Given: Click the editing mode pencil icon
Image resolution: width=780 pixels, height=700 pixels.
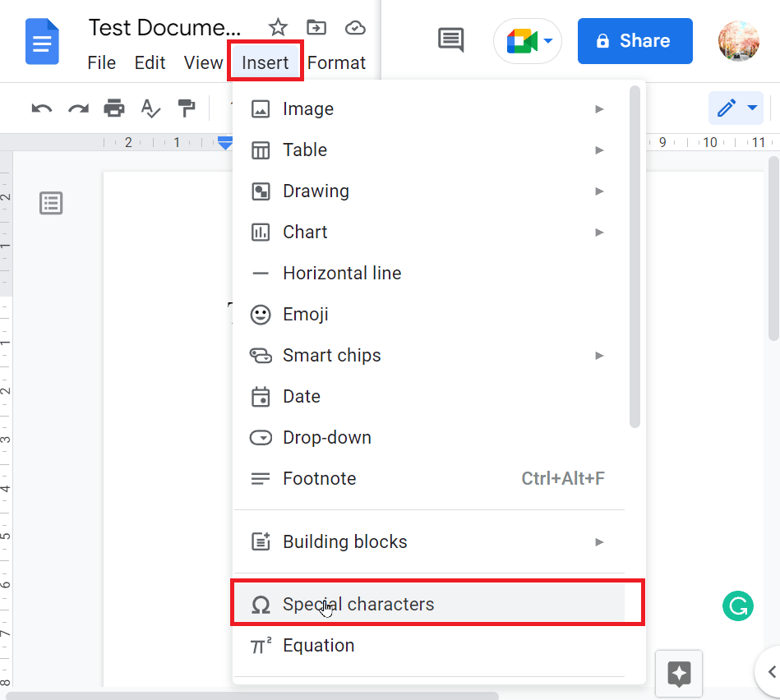Looking at the screenshot, I should point(727,108).
